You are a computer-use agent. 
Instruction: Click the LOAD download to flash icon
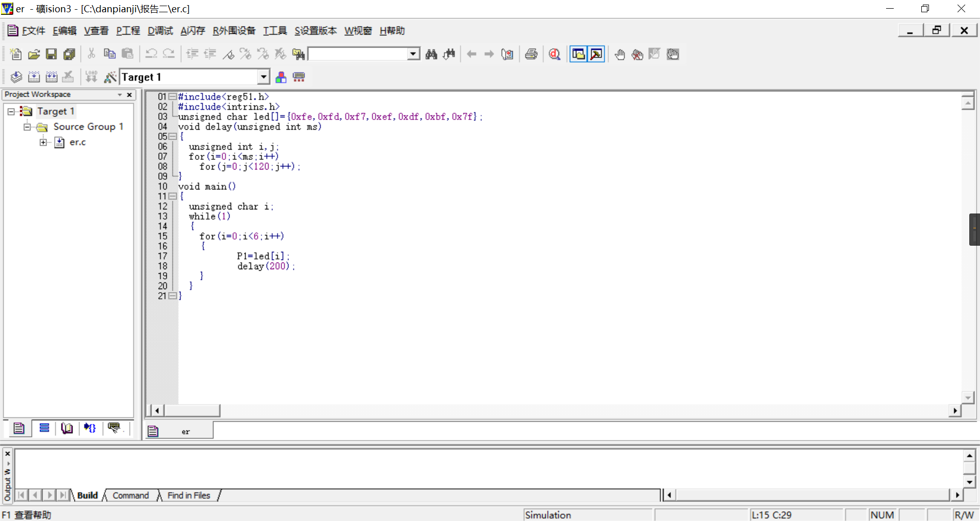pos(91,77)
